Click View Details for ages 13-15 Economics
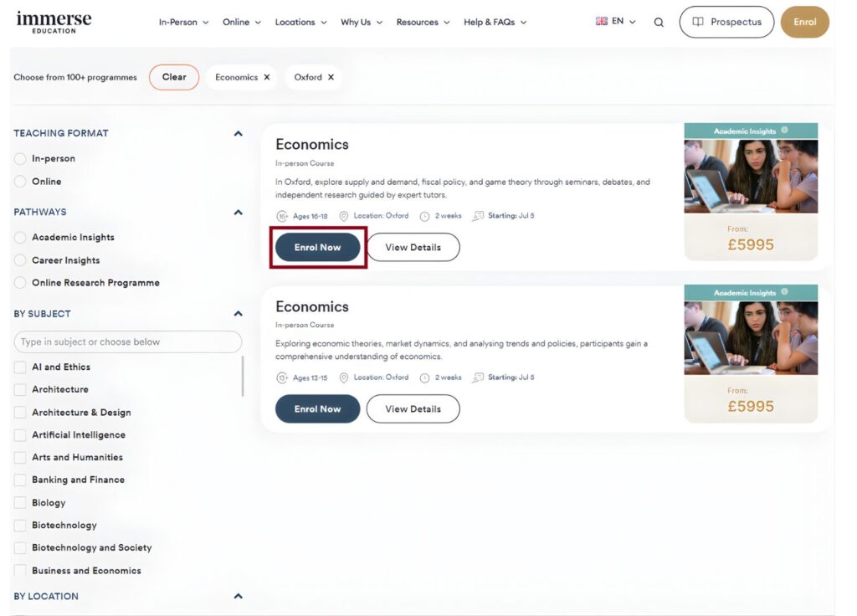 413,409
